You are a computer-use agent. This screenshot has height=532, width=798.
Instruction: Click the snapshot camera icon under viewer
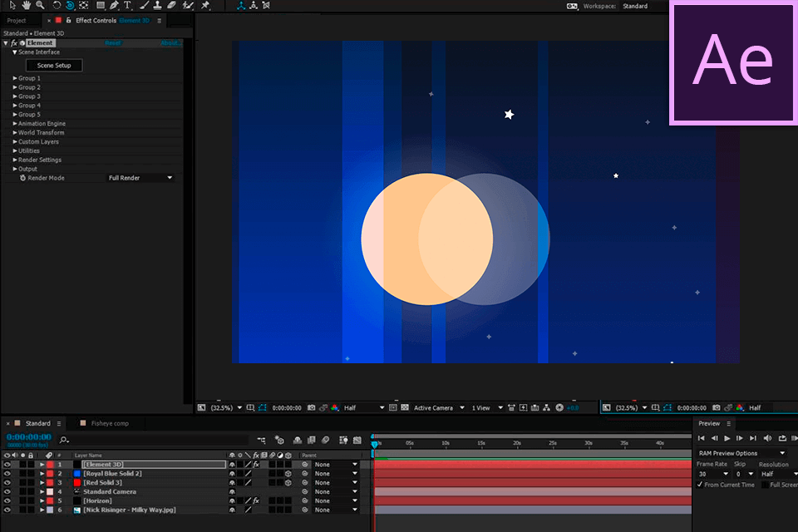(x=312, y=408)
